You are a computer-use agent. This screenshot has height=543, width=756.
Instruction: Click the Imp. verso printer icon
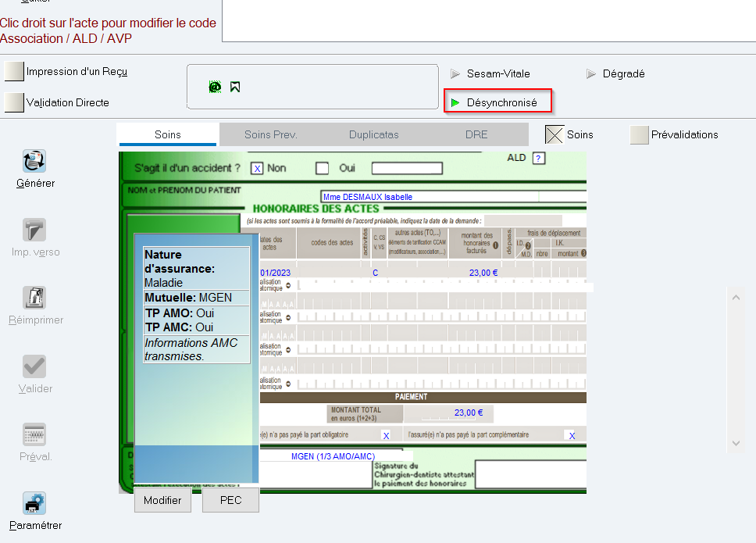pyautogui.click(x=34, y=230)
